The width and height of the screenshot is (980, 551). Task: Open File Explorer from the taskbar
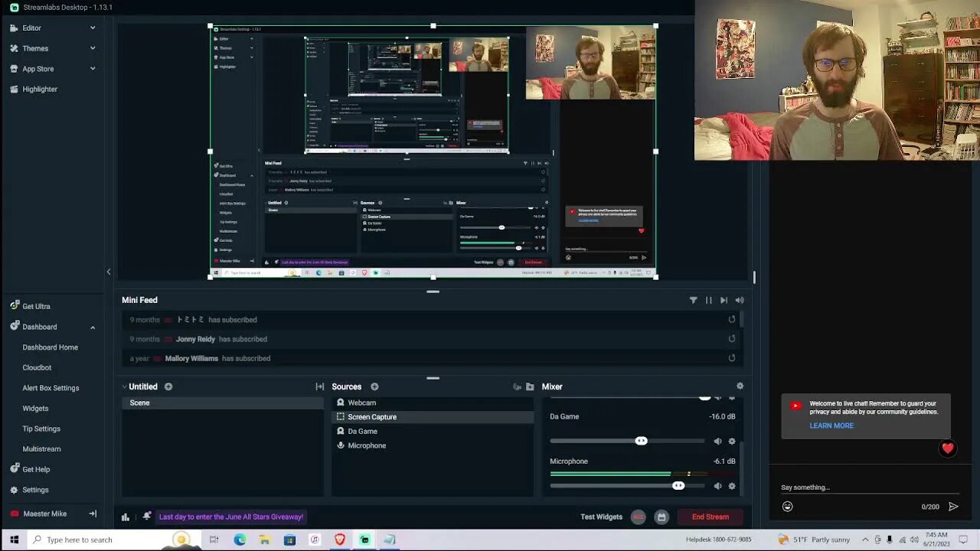[265, 540]
